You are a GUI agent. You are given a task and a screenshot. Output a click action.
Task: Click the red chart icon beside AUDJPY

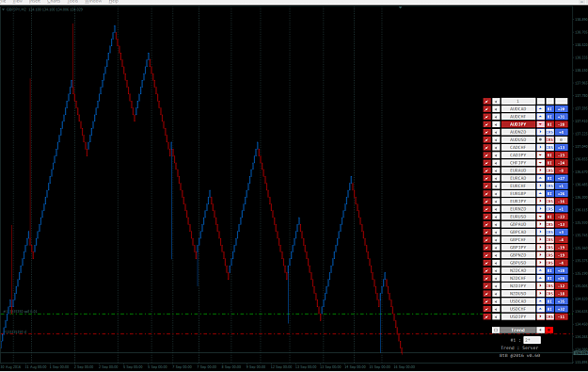point(486,124)
